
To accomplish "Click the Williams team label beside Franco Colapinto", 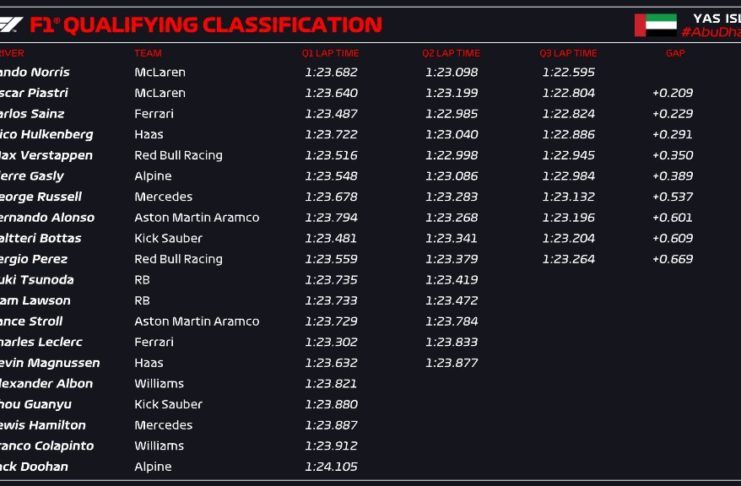I will [159, 445].
